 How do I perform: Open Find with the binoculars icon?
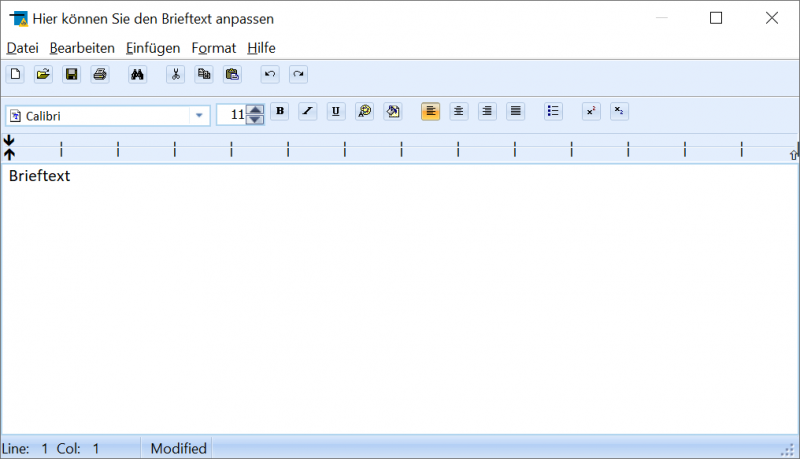[137, 74]
